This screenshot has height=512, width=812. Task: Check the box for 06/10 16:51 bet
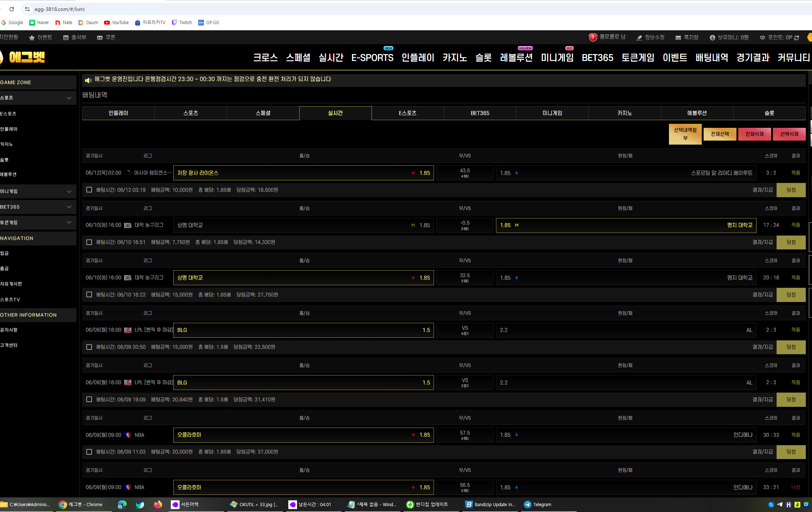click(89, 242)
